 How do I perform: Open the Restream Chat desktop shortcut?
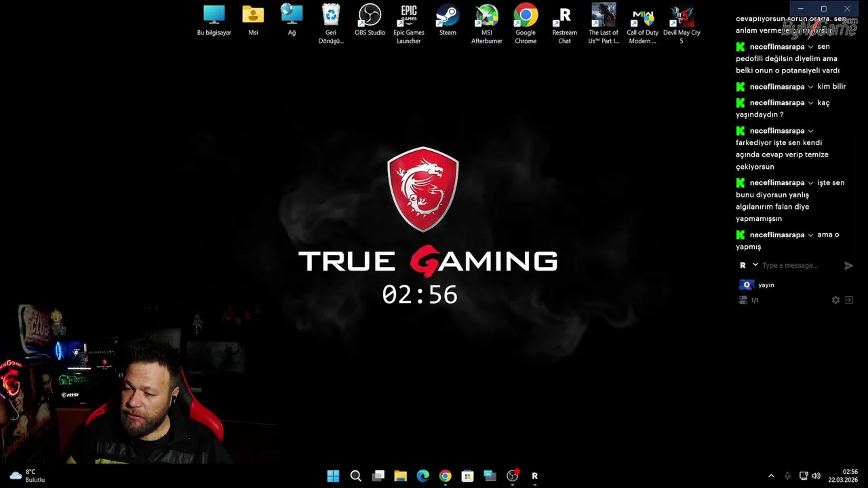point(565,24)
